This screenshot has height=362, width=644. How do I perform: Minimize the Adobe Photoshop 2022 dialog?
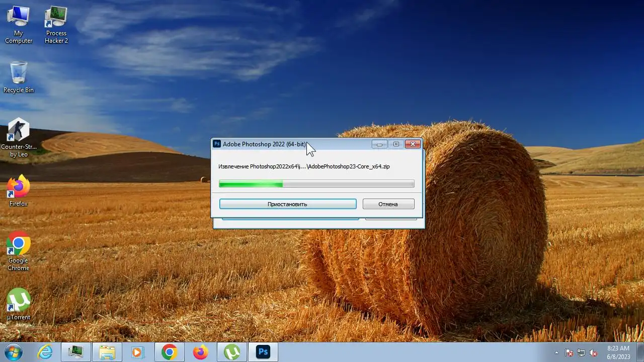(380, 144)
